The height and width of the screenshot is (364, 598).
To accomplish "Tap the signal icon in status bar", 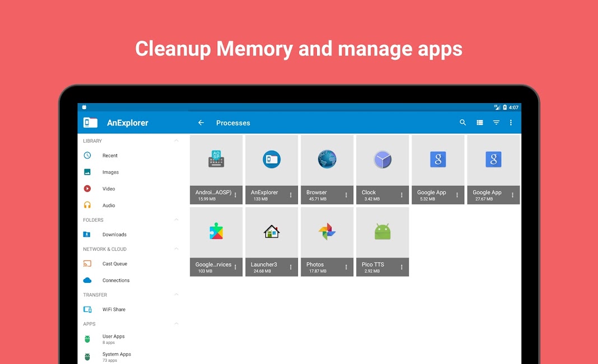I will pos(497,107).
